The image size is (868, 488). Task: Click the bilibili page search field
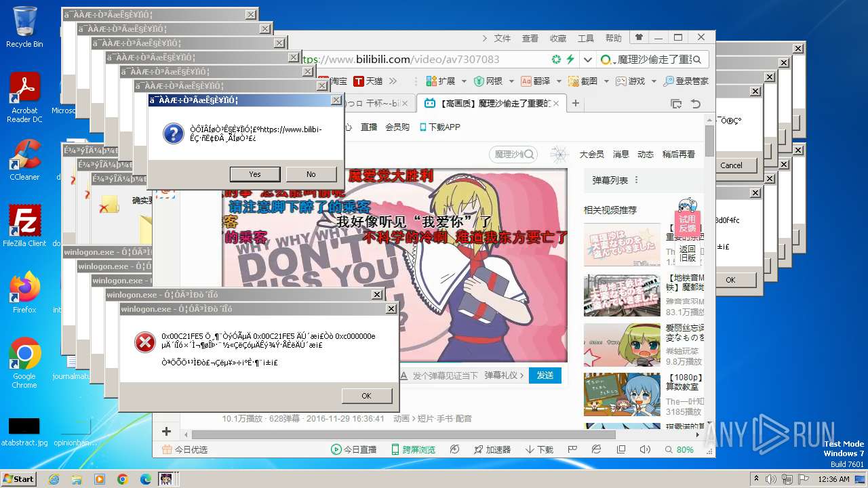(x=513, y=155)
